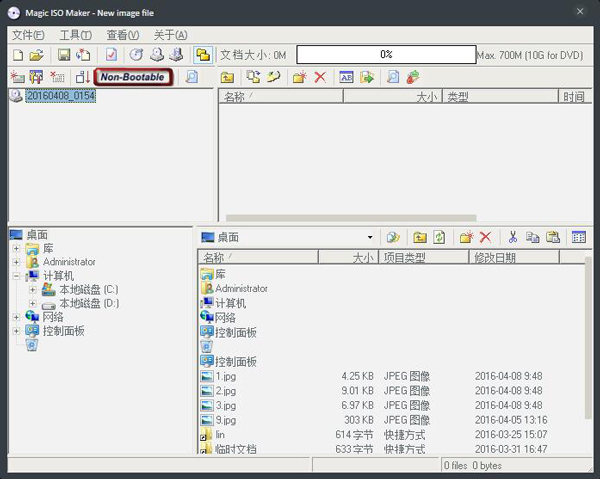Go up one level in explorer pane

coord(420,238)
